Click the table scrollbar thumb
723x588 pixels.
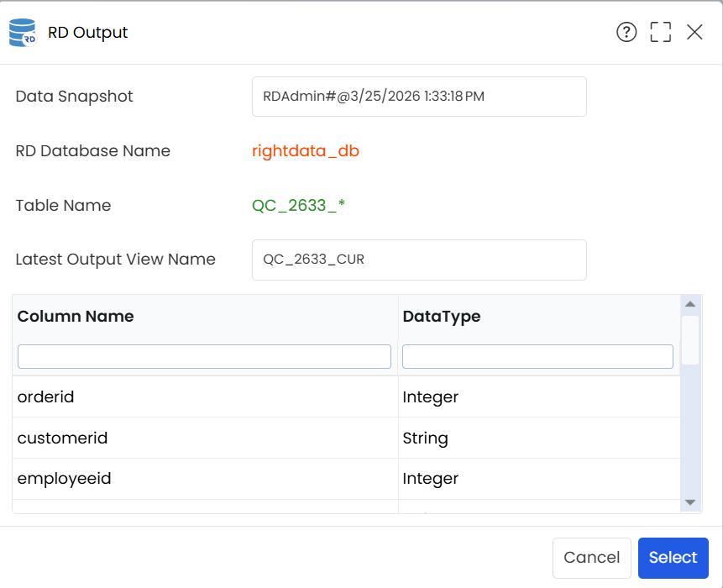point(690,340)
